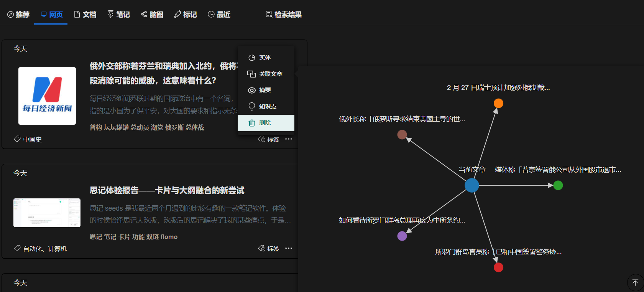Click the 自动化、计算机 category tag icon

point(17,248)
